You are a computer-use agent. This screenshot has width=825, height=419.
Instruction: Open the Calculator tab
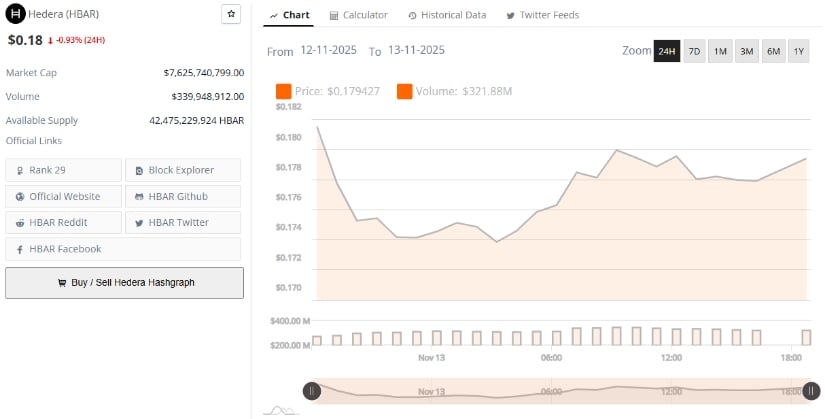(358, 15)
